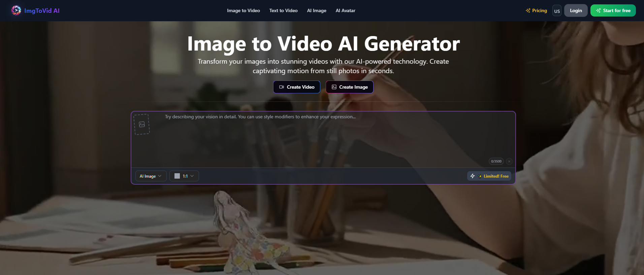Click the Login button
Viewport: 644px width, 275px height.
(576, 11)
